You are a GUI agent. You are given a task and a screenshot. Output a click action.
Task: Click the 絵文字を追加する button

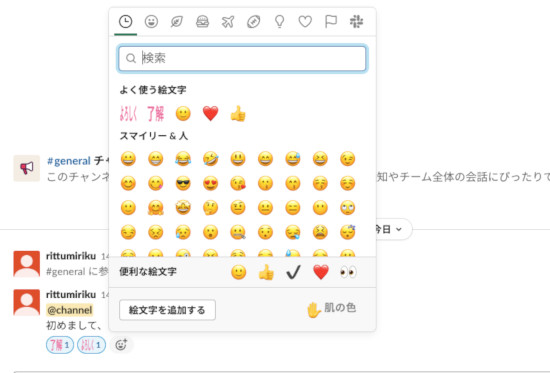167,310
